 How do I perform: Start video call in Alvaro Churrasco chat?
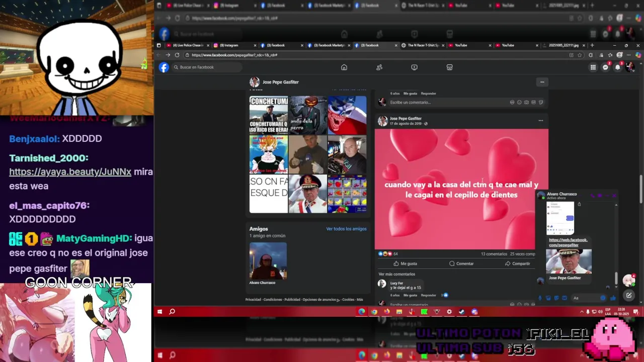tap(600, 196)
